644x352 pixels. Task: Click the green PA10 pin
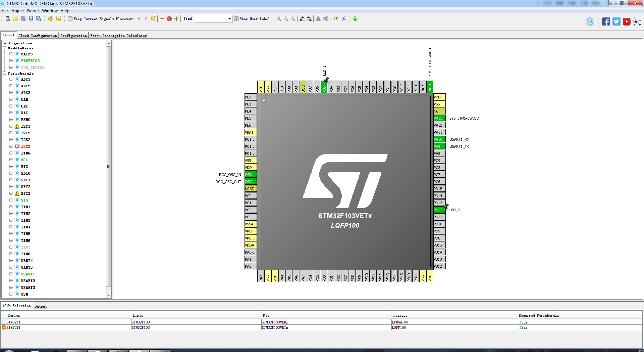[439, 139]
